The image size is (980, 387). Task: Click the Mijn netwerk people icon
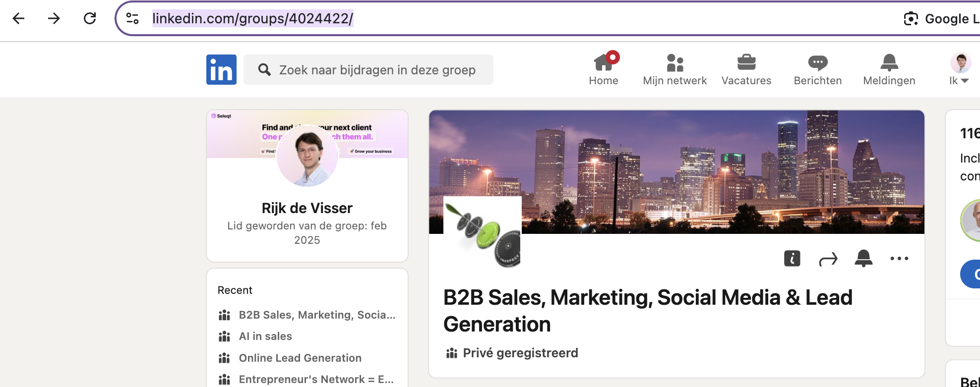pos(674,62)
